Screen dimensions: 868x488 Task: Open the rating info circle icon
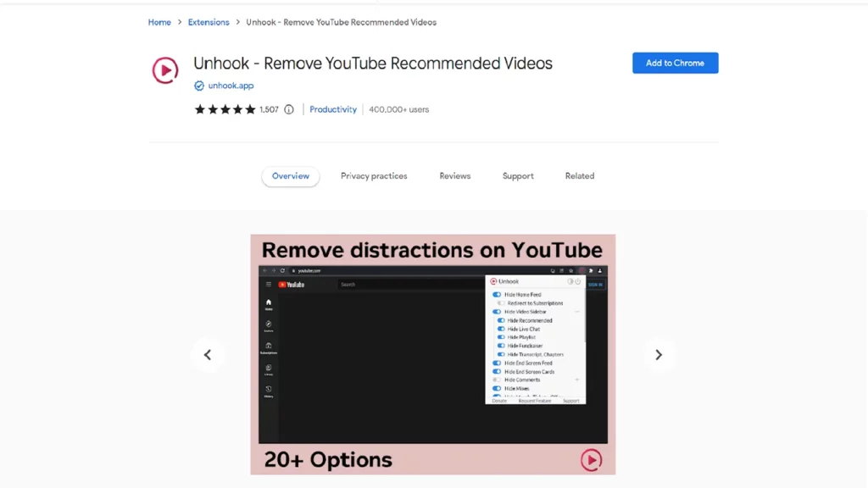click(x=289, y=109)
